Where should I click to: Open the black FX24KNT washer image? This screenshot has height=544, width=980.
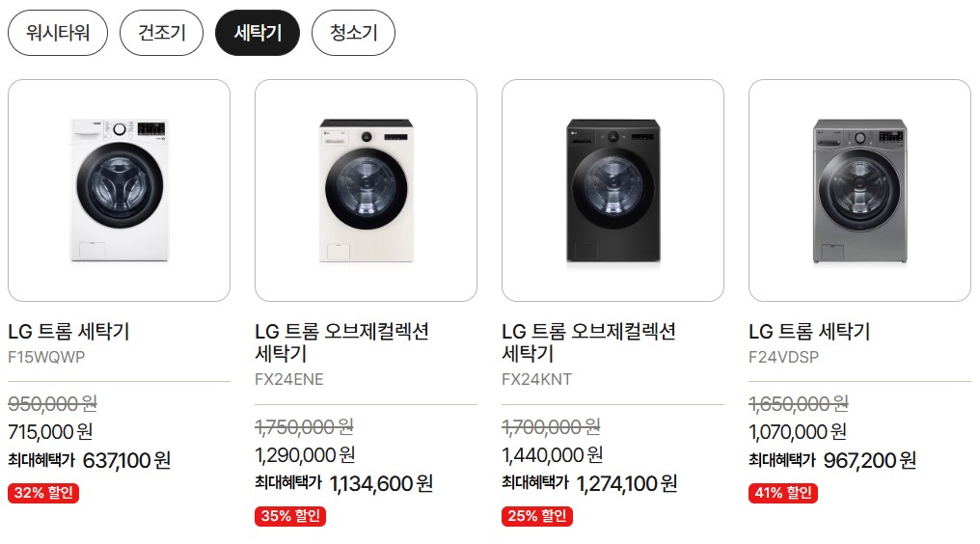[x=612, y=190]
